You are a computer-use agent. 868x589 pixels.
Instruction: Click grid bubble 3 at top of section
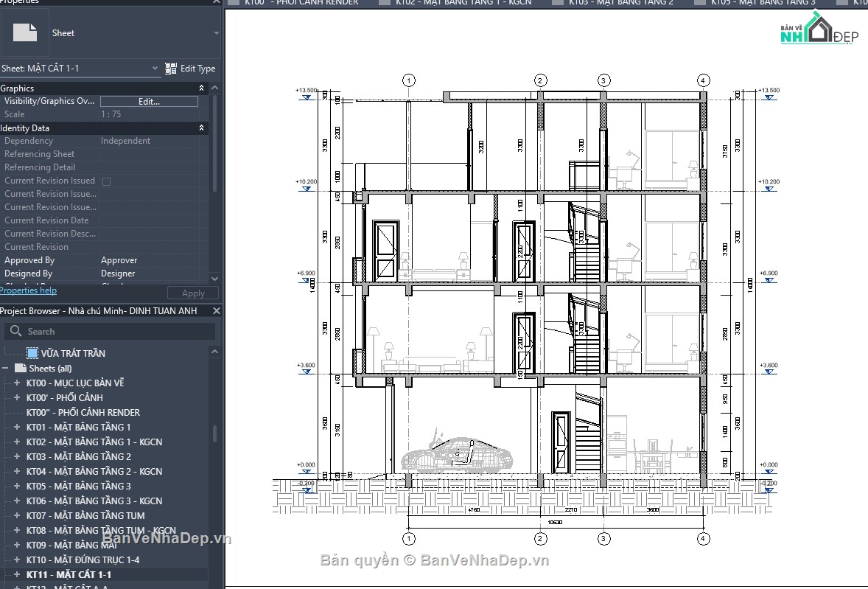[x=603, y=80]
